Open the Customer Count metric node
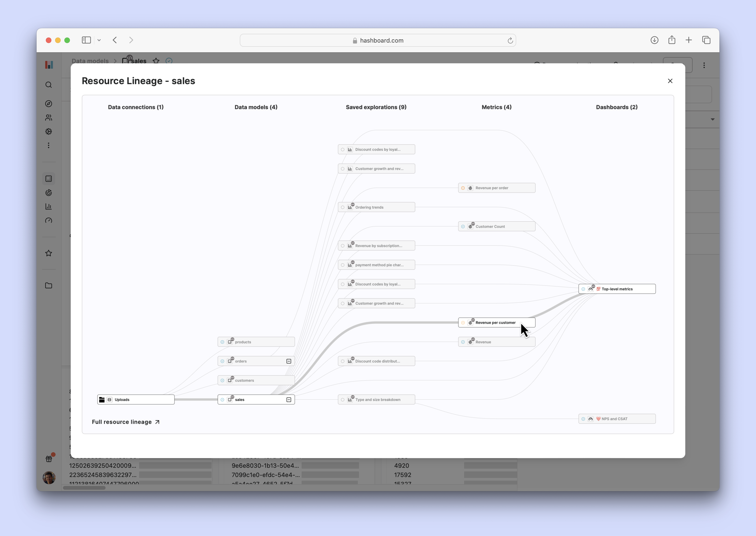 (497, 226)
